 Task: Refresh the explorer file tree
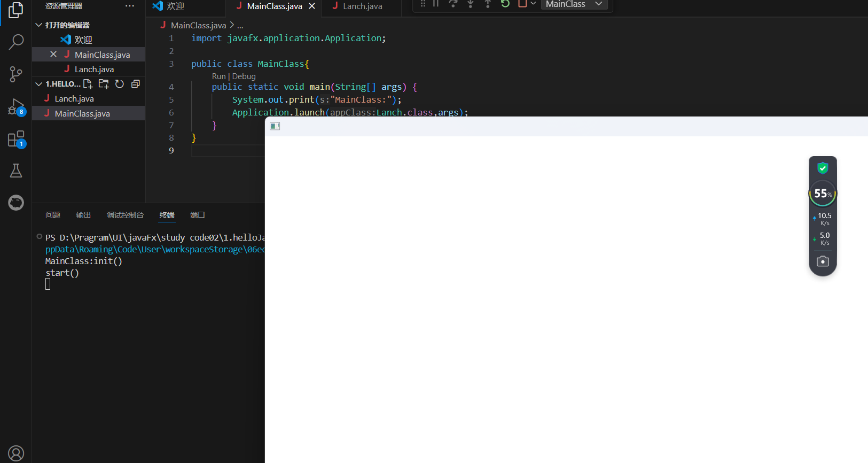tap(120, 84)
